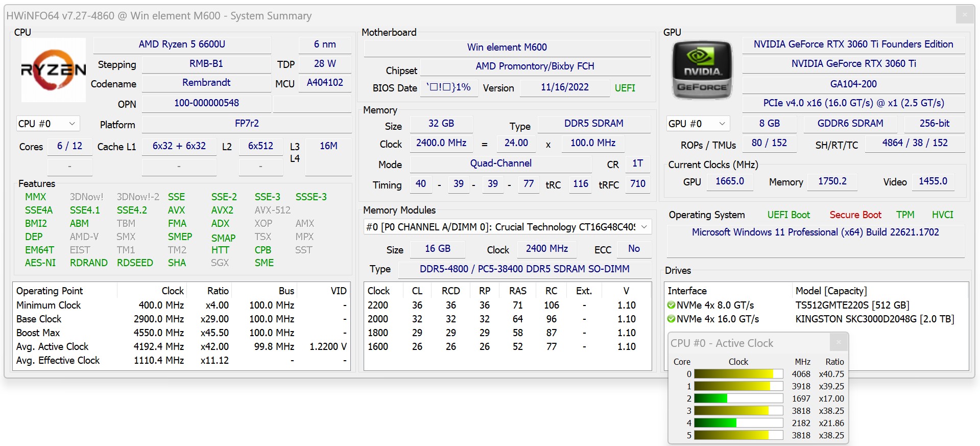Click the Quad-Channel memory mode field
The width and height of the screenshot is (980, 446).
[500, 163]
